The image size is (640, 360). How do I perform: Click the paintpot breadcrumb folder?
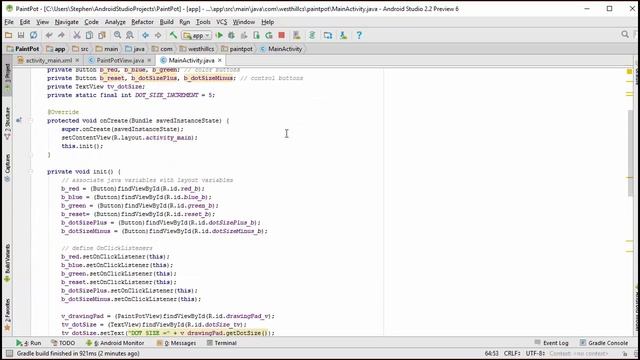pyautogui.click(x=237, y=49)
